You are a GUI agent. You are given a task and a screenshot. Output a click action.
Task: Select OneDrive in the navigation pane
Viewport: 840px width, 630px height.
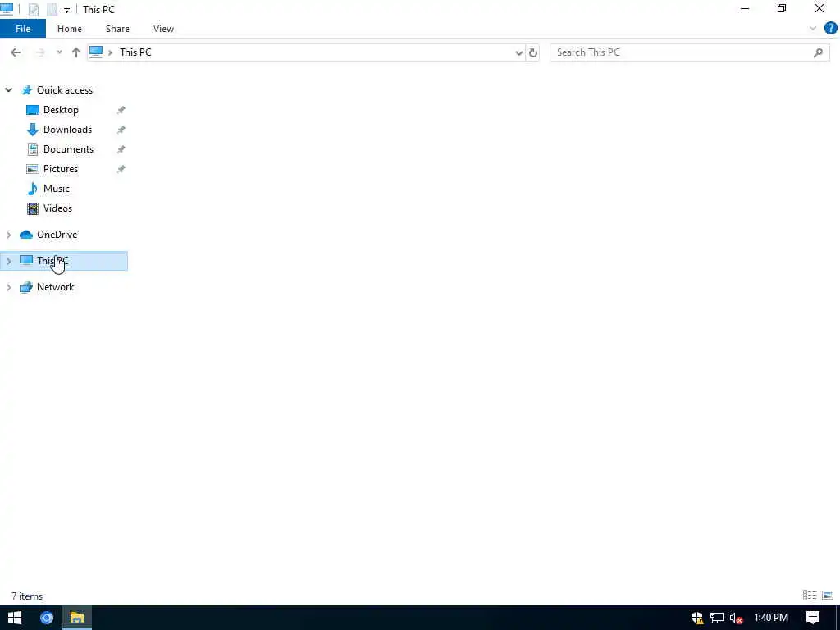(57, 235)
